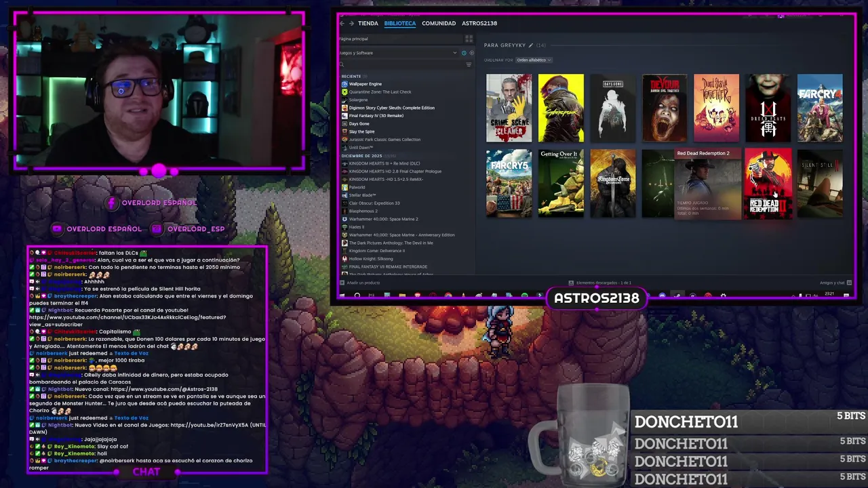The height and width of the screenshot is (488, 868).
Task: Select Until Dawn in the sidebar
Action: [361, 147]
